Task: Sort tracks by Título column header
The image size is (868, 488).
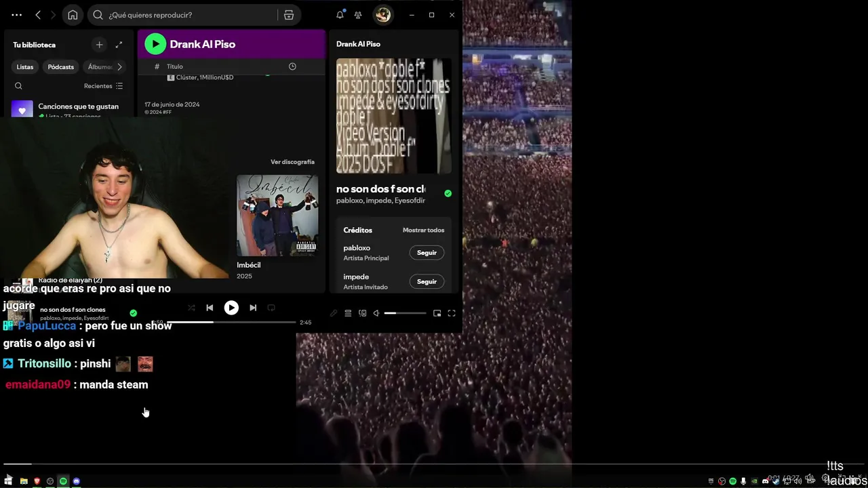Action: click(x=175, y=66)
